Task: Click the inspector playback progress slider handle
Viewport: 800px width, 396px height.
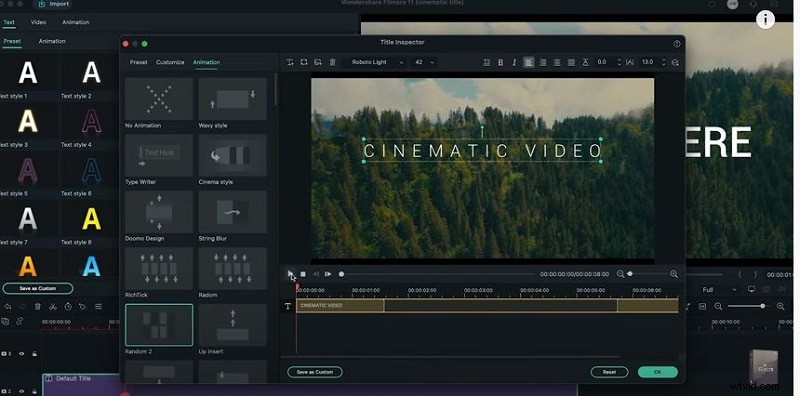Action: click(x=341, y=274)
